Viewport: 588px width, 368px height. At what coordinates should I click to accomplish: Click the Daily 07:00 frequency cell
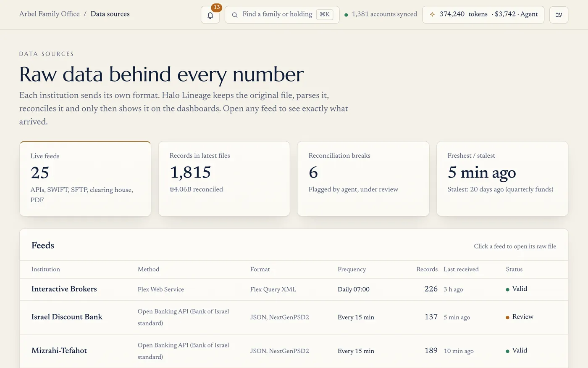[354, 289]
